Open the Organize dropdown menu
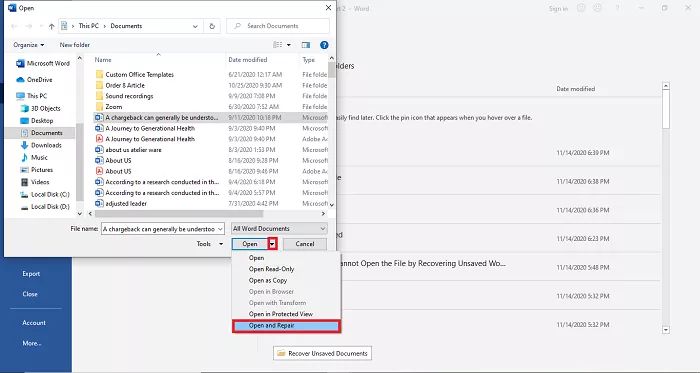700x373 pixels. click(x=29, y=45)
